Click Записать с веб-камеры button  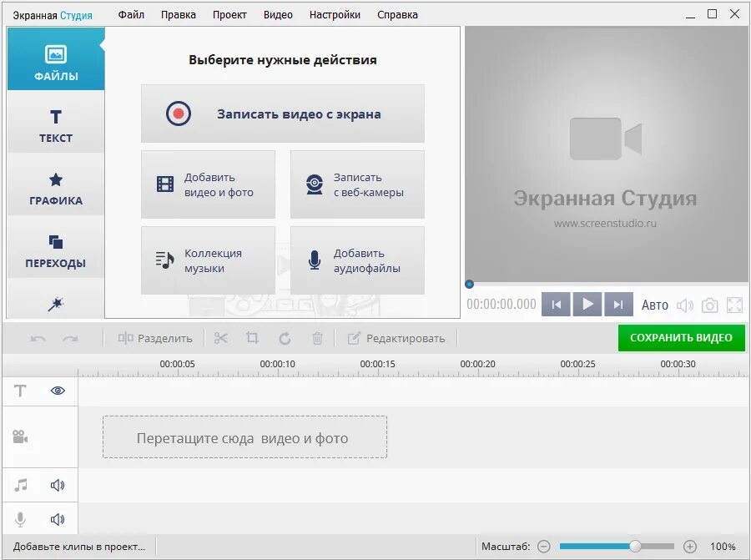(x=357, y=184)
